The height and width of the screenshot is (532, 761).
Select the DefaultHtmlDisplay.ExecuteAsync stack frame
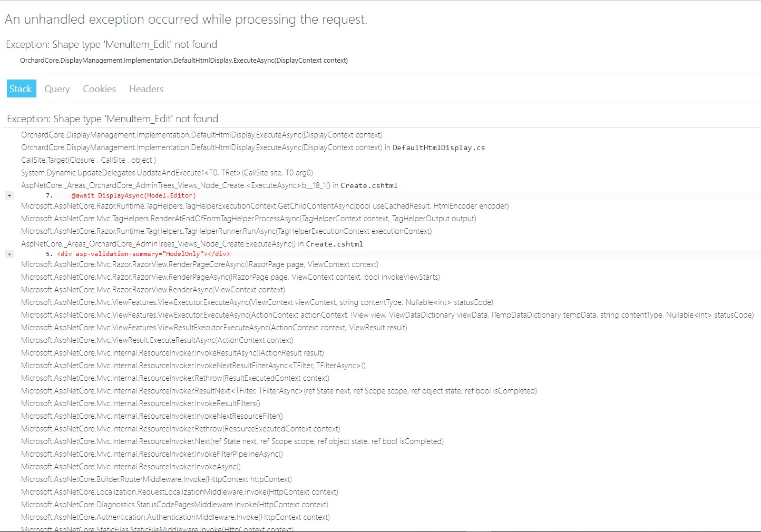point(201,134)
